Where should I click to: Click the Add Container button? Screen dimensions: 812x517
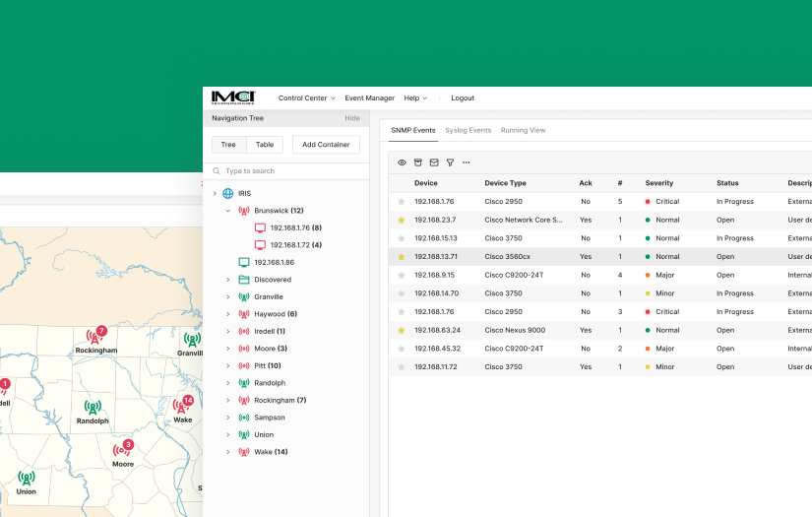click(x=326, y=145)
